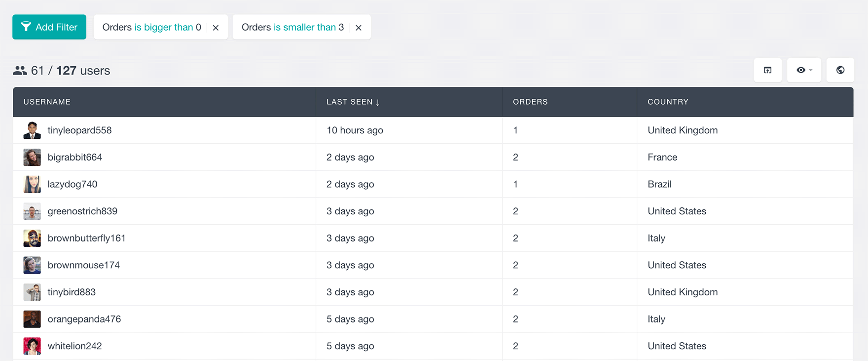Open orangepanda476's user row

click(x=84, y=319)
